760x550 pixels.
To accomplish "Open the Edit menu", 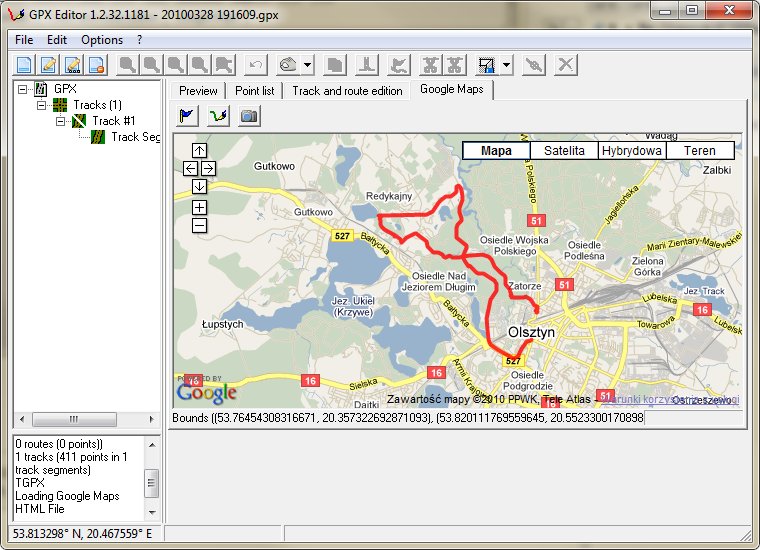I will (x=57, y=40).
